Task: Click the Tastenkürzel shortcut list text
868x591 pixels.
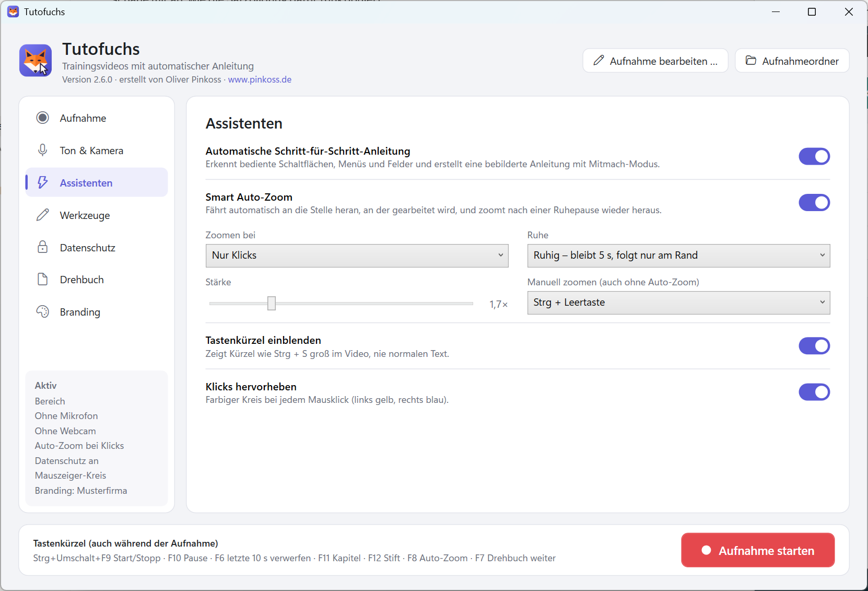Action: click(294, 558)
